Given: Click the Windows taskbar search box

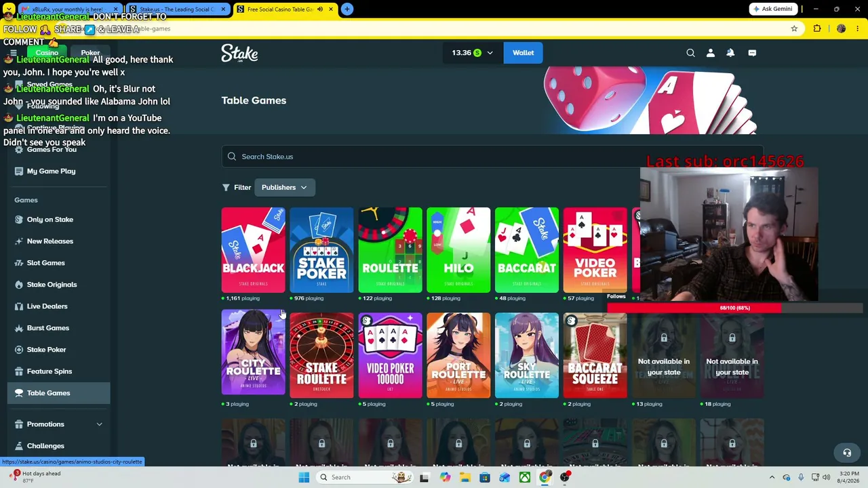Looking at the screenshot, I should (x=366, y=477).
